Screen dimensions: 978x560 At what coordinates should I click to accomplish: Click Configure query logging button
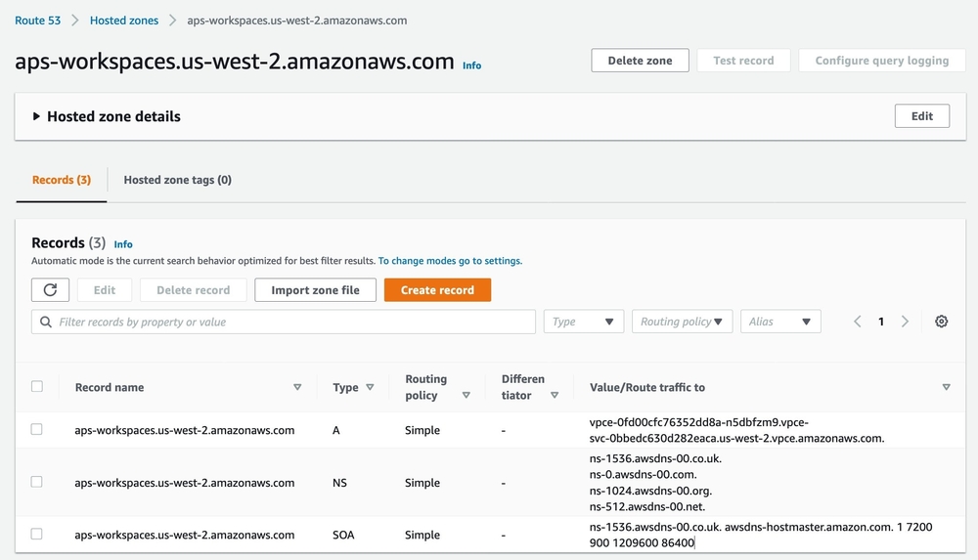click(882, 61)
